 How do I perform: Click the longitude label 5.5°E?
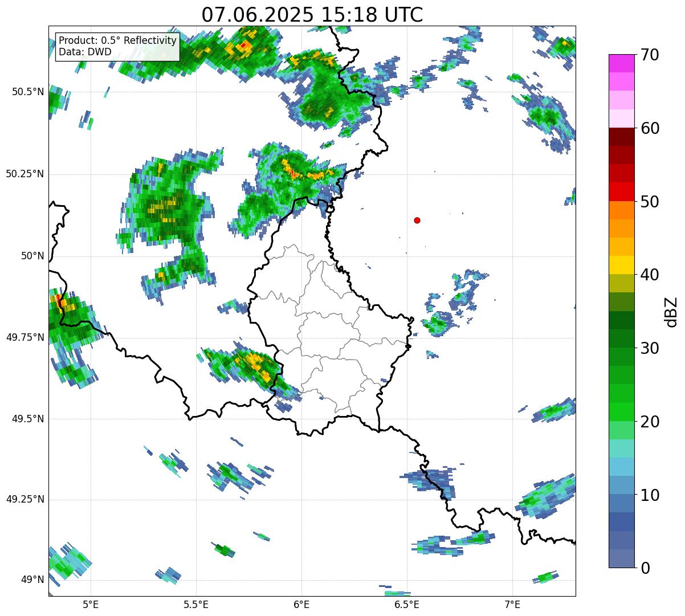tap(196, 604)
